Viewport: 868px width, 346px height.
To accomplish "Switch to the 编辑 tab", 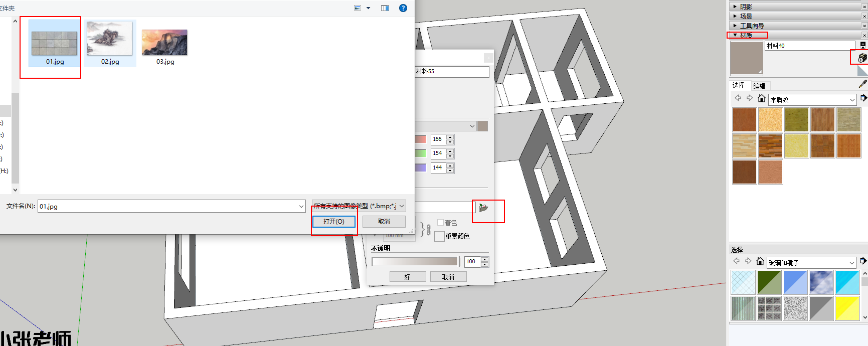I will (759, 86).
